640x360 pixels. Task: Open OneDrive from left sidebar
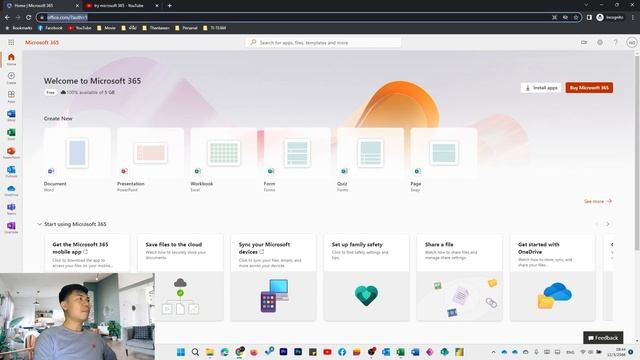pyautogui.click(x=11, y=191)
